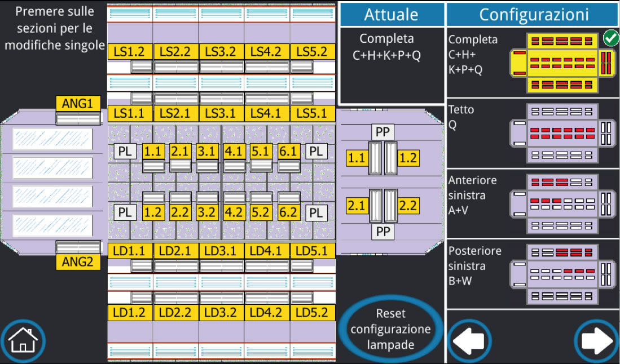The width and height of the screenshot is (620, 364).
Task: Select corner lamp ANG2
Action: pos(78,262)
